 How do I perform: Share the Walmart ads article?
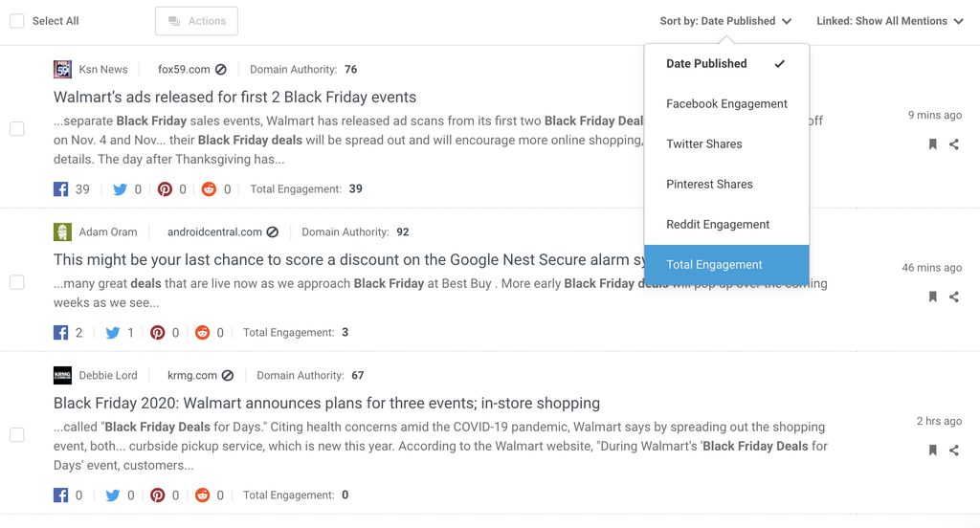pos(954,144)
